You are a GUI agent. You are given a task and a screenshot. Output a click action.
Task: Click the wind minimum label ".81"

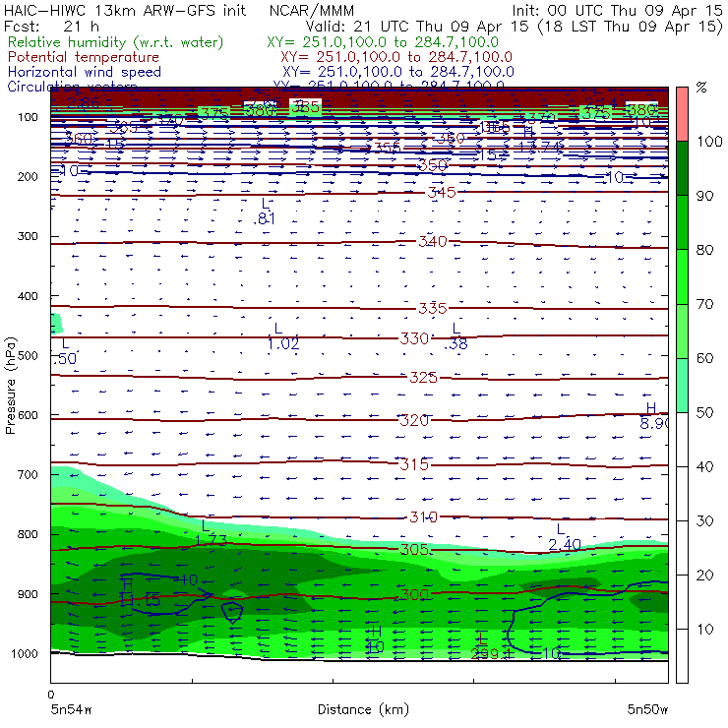point(265,218)
